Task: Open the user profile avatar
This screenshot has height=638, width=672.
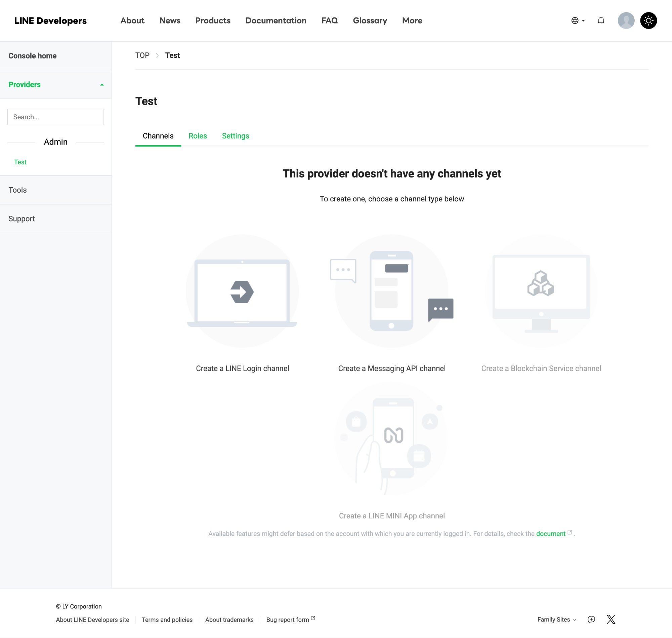Action: click(x=626, y=21)
